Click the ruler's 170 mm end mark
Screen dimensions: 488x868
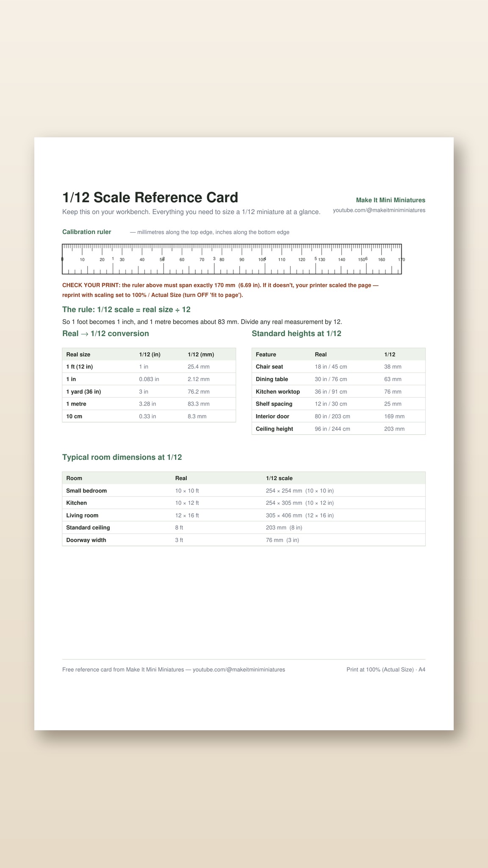(401, 259)
